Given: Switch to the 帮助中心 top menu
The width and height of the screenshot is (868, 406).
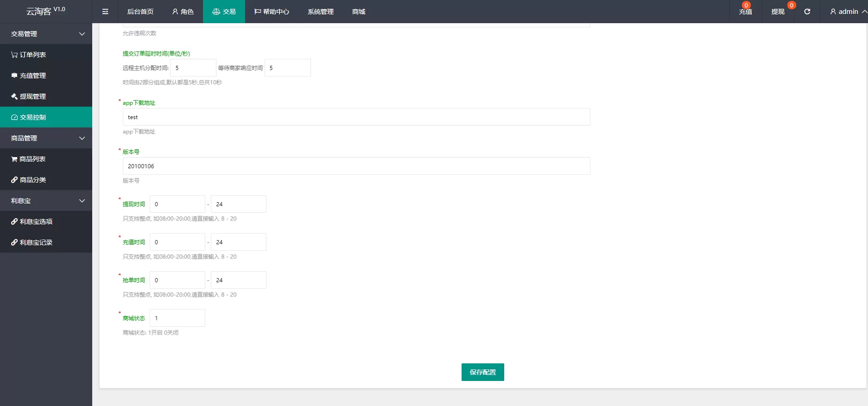Looking at the screenshot, I should point(272,12).
